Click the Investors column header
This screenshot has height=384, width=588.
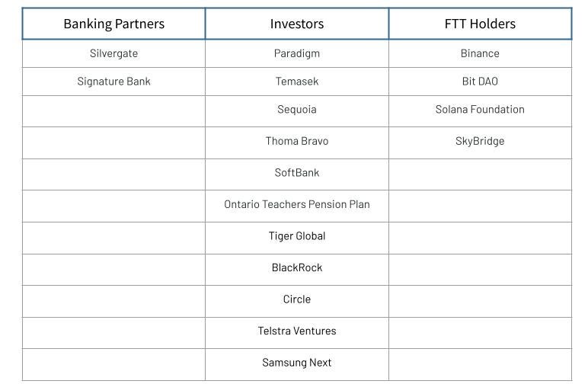(x=296, y=24)
